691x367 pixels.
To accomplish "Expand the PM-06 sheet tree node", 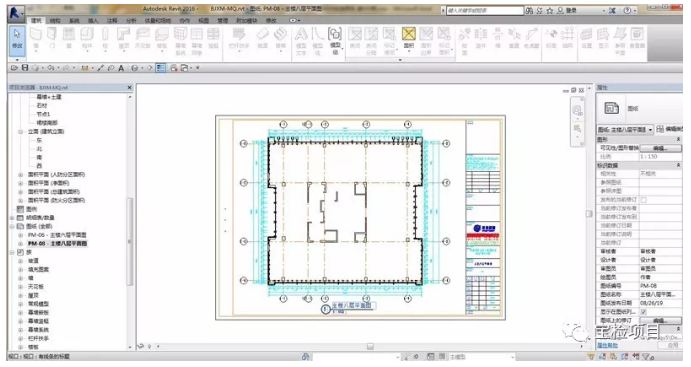I will [x=20, y=235].
